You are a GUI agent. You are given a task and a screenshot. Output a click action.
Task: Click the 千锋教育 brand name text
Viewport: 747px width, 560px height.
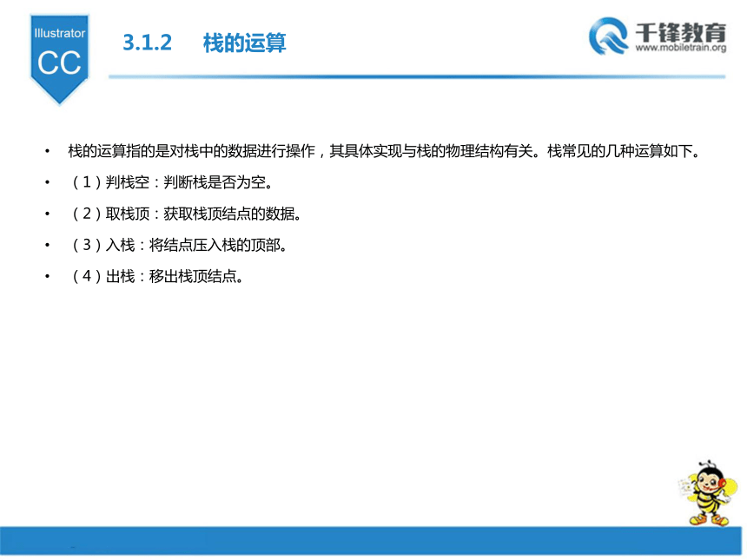coord(681,32)
